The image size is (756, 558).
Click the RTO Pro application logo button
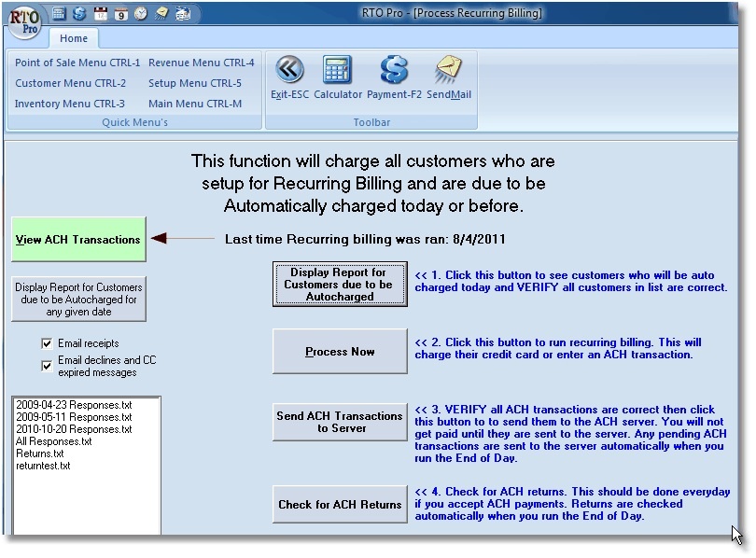(x=25, y=22)
